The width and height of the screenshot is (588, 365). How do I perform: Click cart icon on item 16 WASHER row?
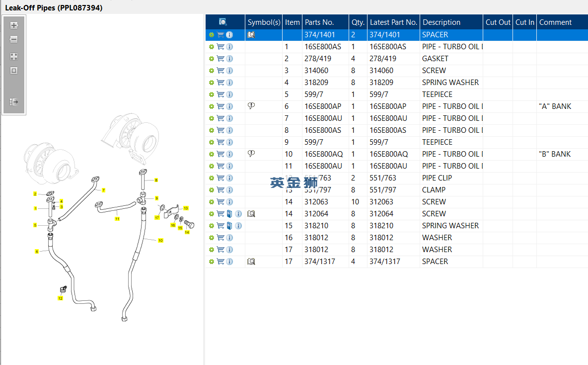(x=220, y=238)
